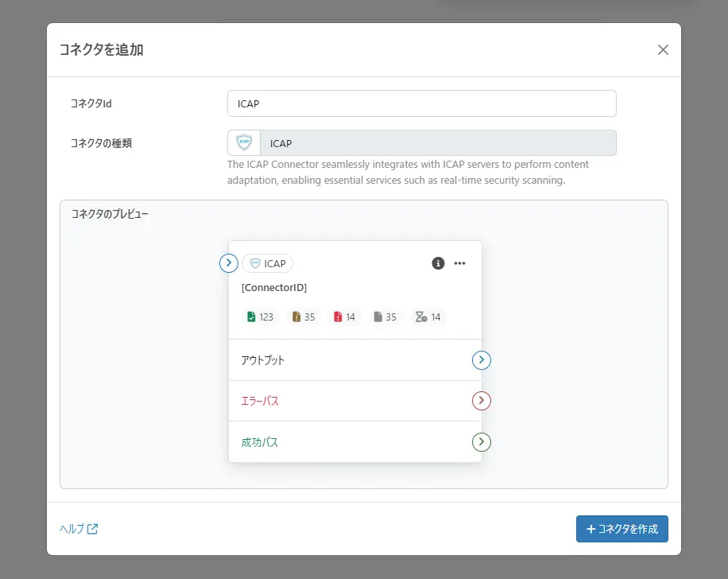The image size is (728, 579).
Task: Click the info icon on the ICAP connector card
Action: pyautogui.click(x=438, y=263)
